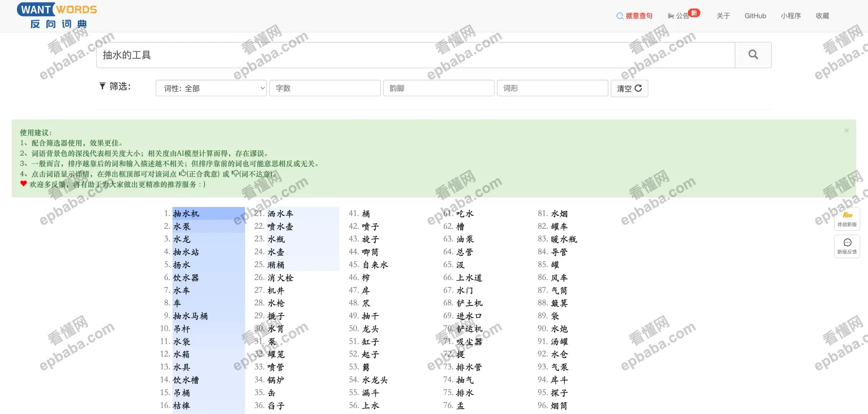
Task: Open the 小程序 menu item
Action: (790, 16)
